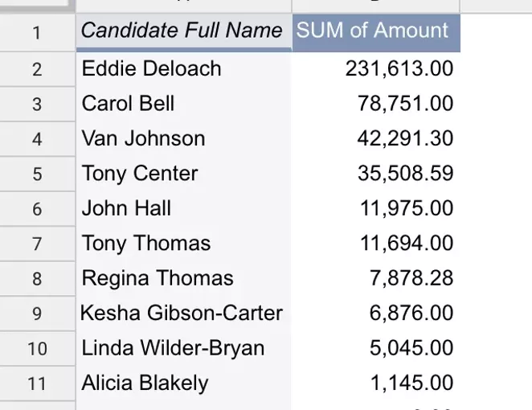Select the Candidate Full Name header cell
532x410 pixels.
click(x=183, y=33)
